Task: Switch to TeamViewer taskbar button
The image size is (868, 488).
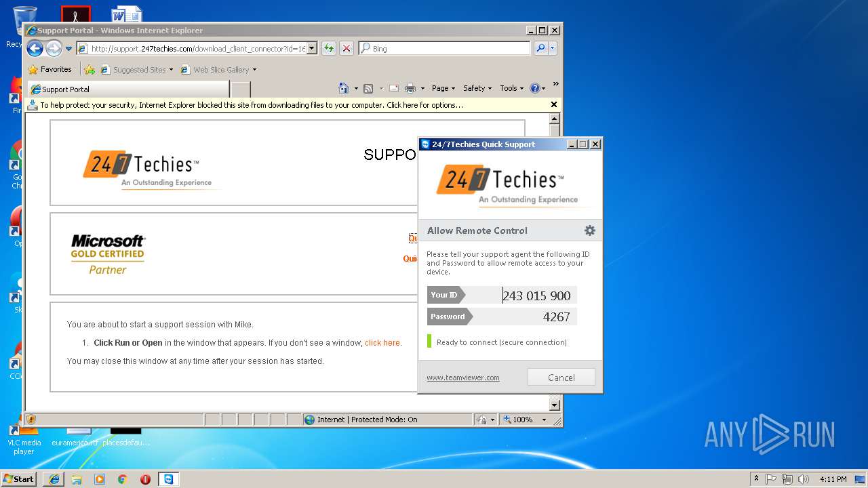Action: click(x=168, y=479)
